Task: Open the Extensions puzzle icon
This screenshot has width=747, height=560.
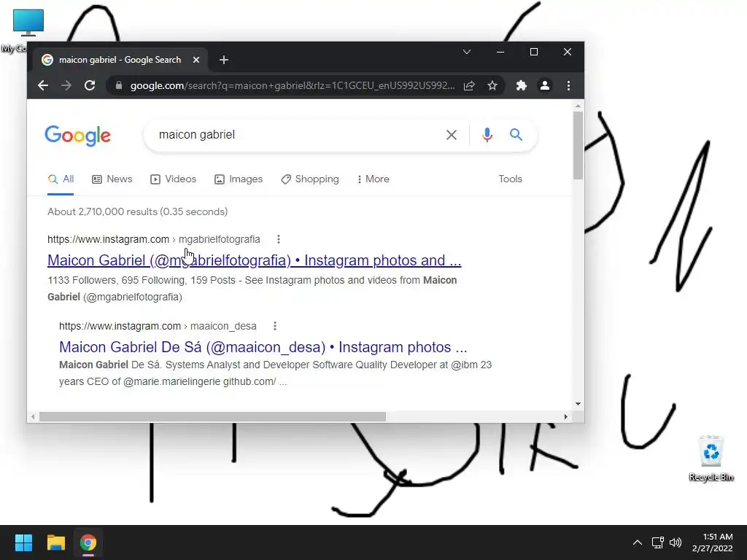Action: (521, 86)
